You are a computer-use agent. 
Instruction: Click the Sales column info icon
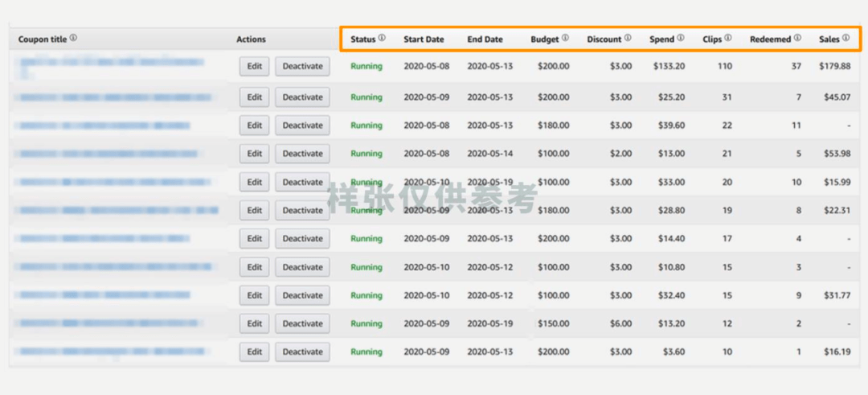(845, 38)
